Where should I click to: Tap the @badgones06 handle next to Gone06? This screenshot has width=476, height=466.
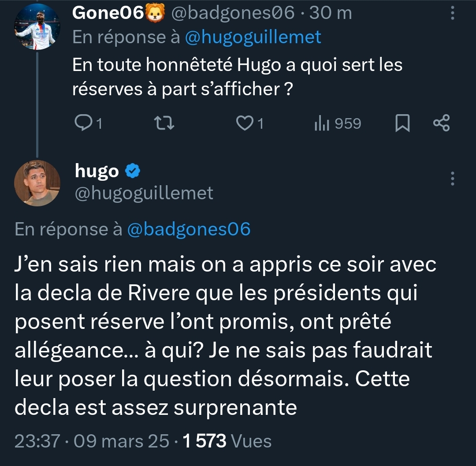click(x=233, y=13)
